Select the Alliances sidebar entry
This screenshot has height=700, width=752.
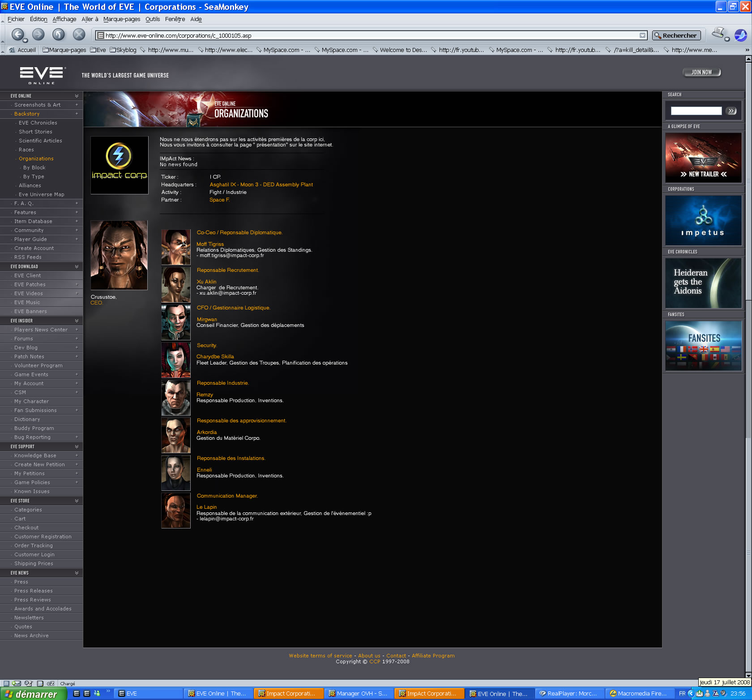(x=30, y=185)
